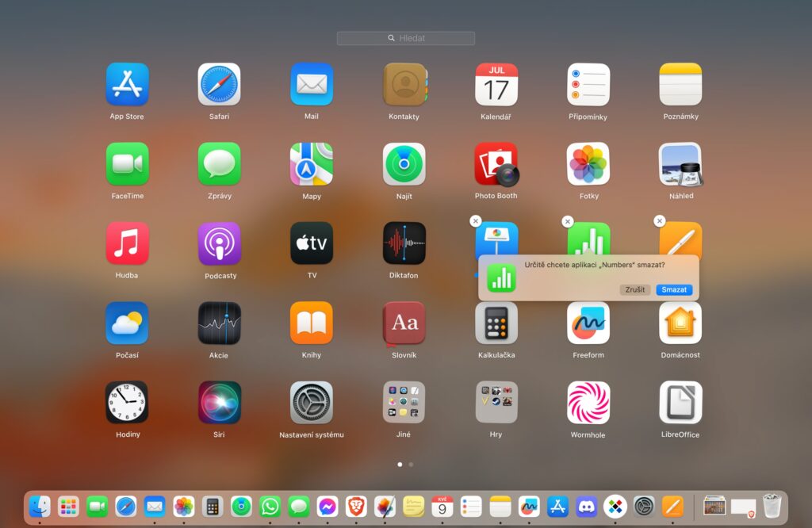Expand the Hry games folder
Viewport: 812px width, 528px height.
[496, 403]
